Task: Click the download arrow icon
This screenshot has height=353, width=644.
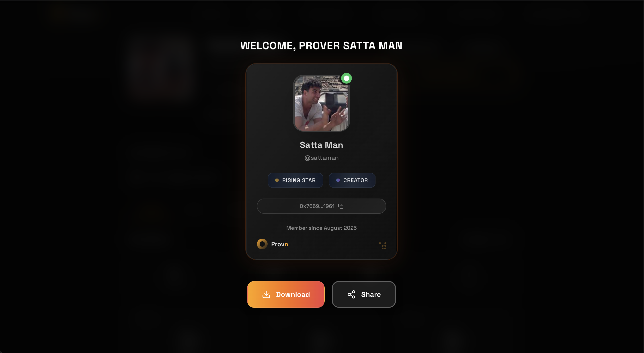Action: coord(266,294)
